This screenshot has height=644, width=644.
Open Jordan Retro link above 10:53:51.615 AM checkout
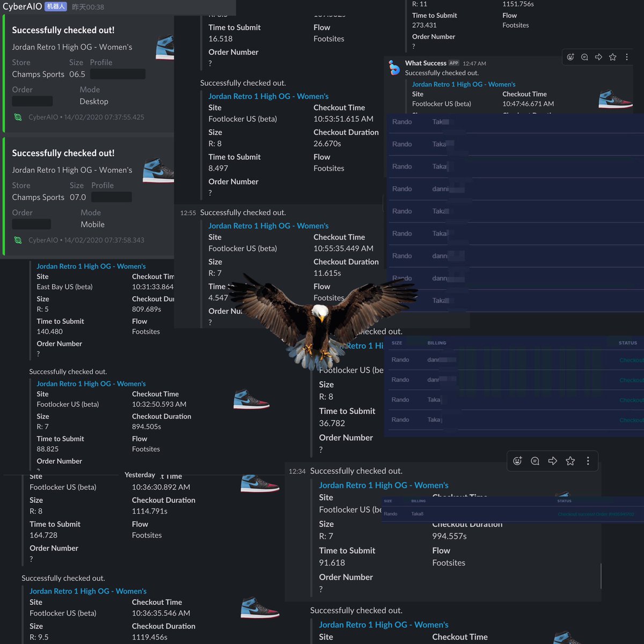point(268,96)
